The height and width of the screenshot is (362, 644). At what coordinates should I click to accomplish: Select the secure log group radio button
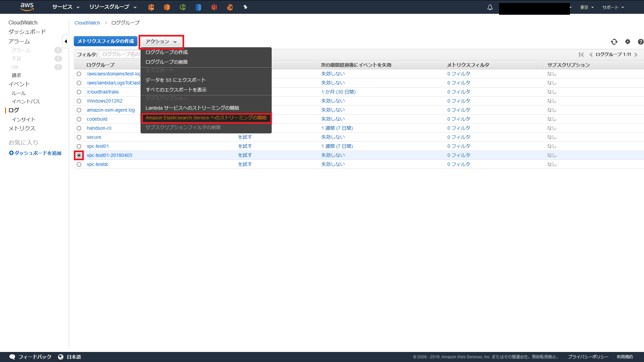(x=79, y=137)
